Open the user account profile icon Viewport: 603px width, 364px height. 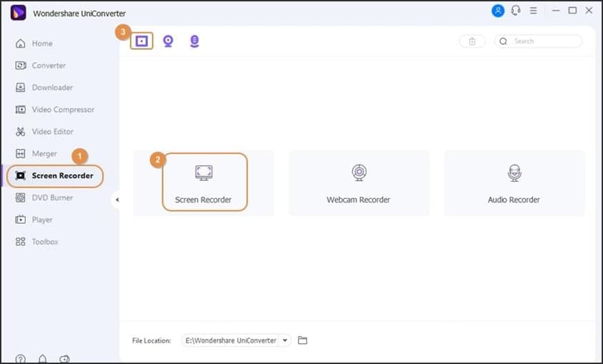(498, 11)
